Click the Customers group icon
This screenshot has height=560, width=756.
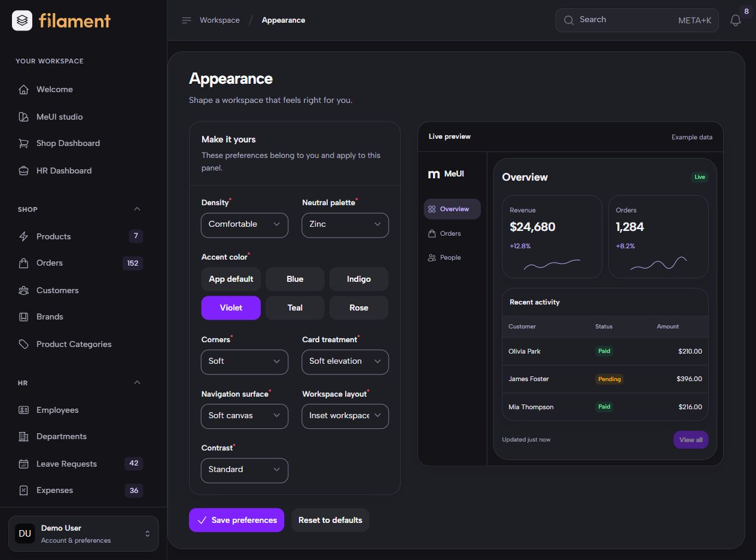coord(24,290)
